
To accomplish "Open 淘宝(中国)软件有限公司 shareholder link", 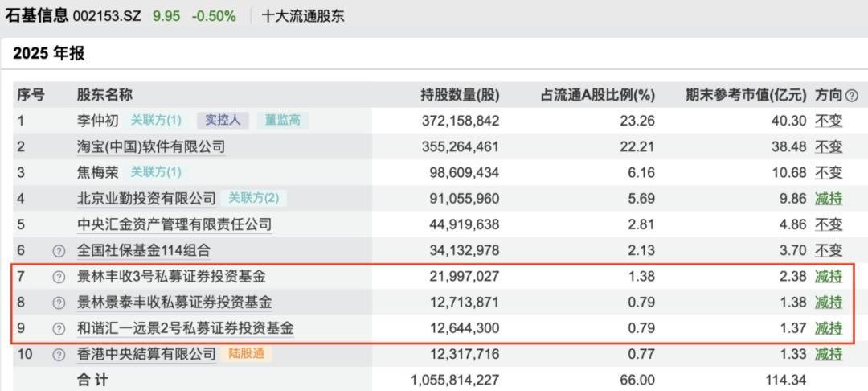I will click(150, 147).
